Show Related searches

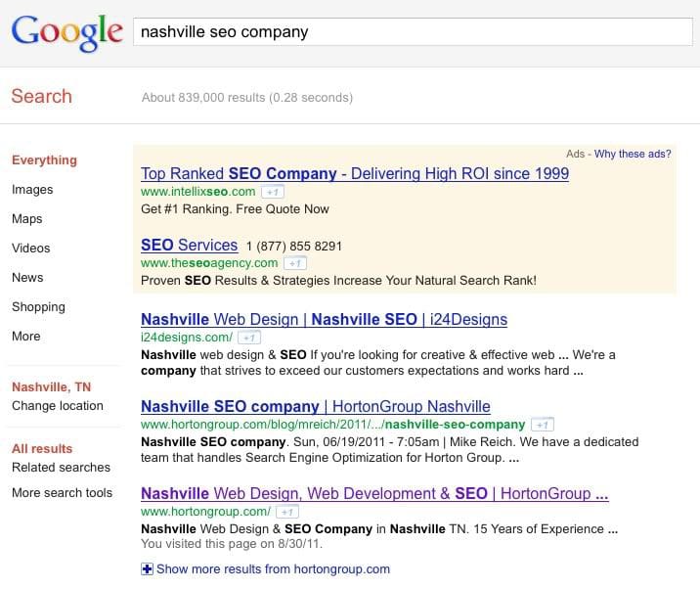[x=61, y=468]
